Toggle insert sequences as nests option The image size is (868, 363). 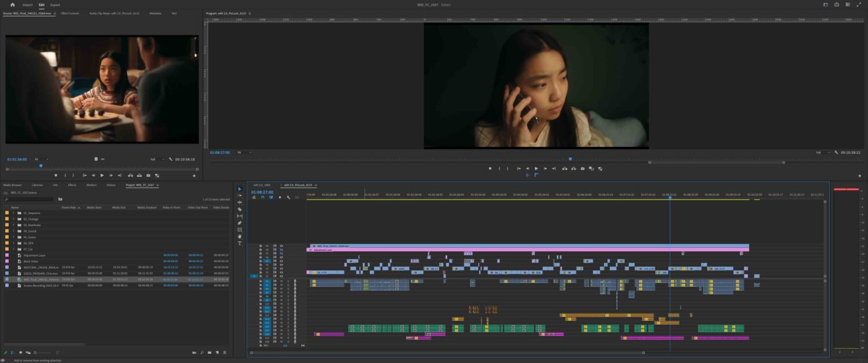pos(254,197)
